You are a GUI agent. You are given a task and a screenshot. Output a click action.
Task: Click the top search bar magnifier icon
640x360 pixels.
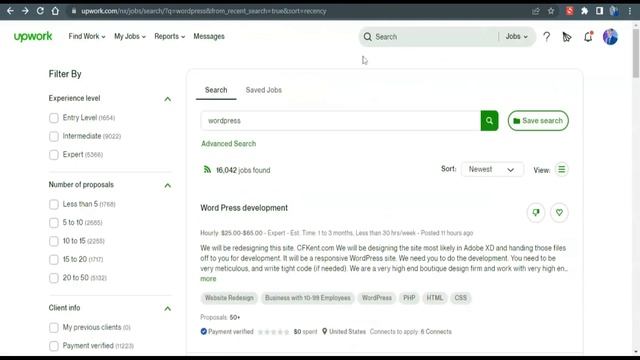(x=367, y=37)
